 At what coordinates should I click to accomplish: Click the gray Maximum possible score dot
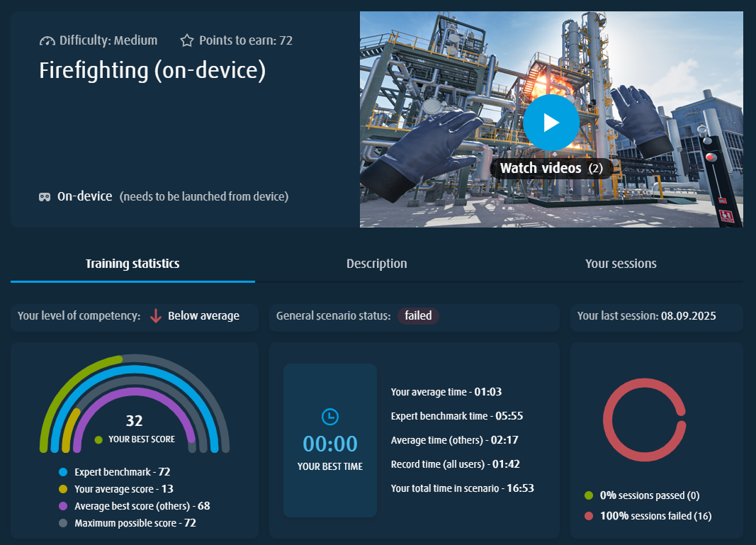pyautogui.click(x=63, y=523)
